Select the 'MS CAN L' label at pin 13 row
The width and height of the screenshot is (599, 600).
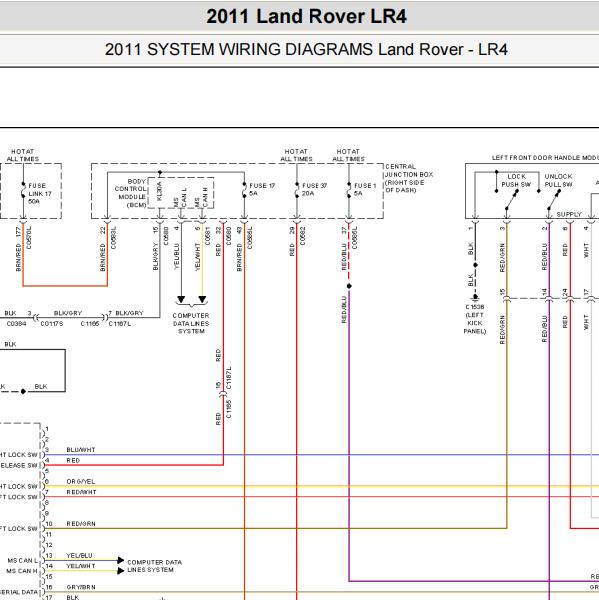click(23, 561)
